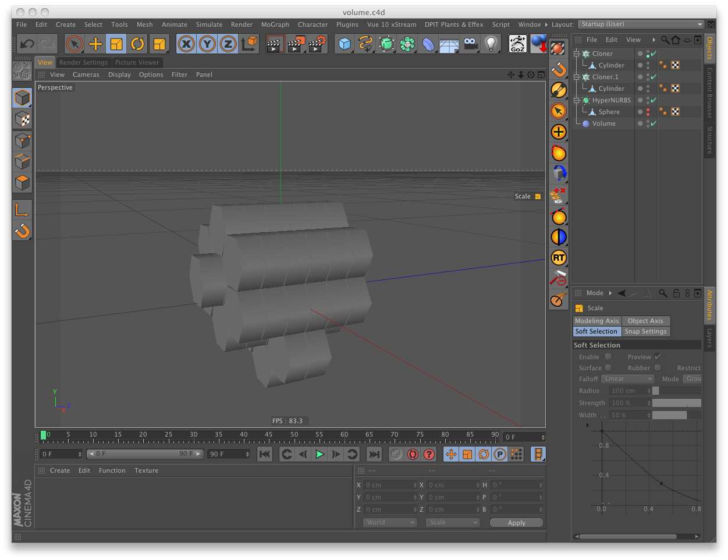The image size is (728, 560).
Task: Select the Modeling Axis tab button
Action: pos(597,321)
